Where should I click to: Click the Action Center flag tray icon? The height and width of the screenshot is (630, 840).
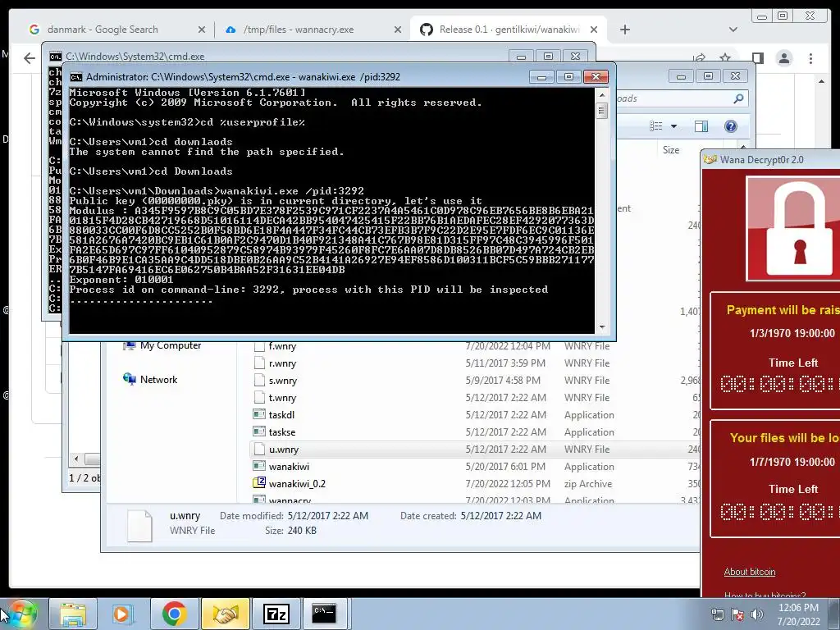point(737,614)
